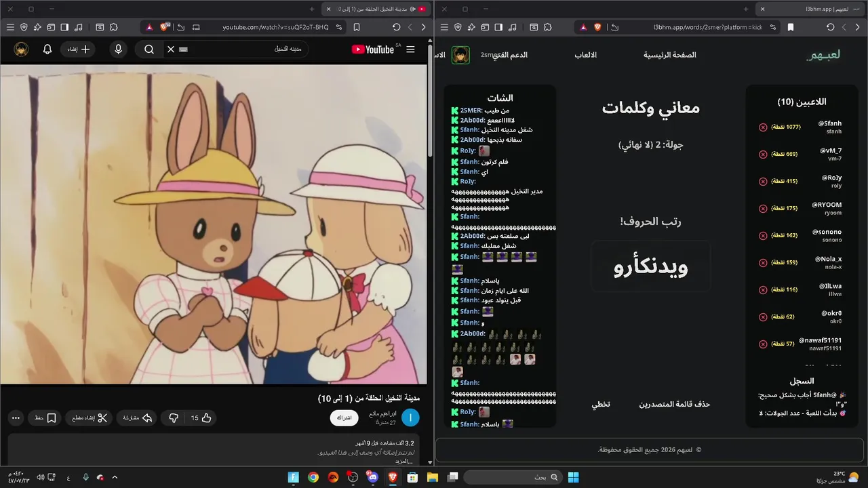Click the YouTube create (إنشاء) button

tap(79, 49)
